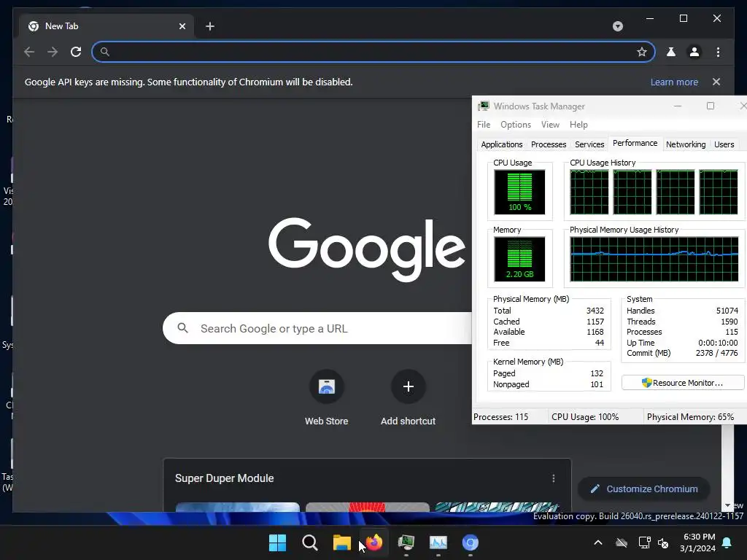
Task: Switch to the Processes tab
Action: coord(549,144)
